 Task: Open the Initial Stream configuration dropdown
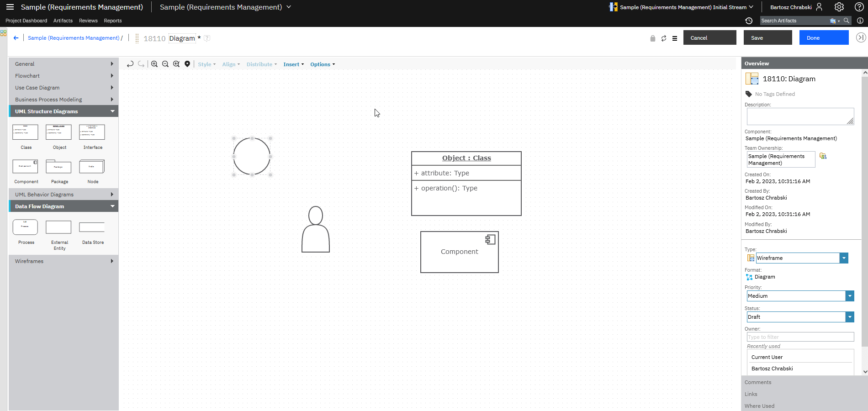click(681, 7)
